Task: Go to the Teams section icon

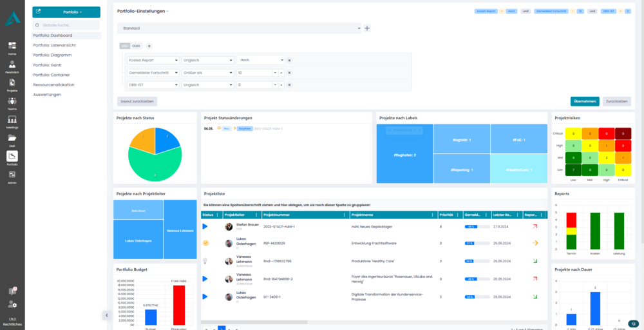Action: 12,102
